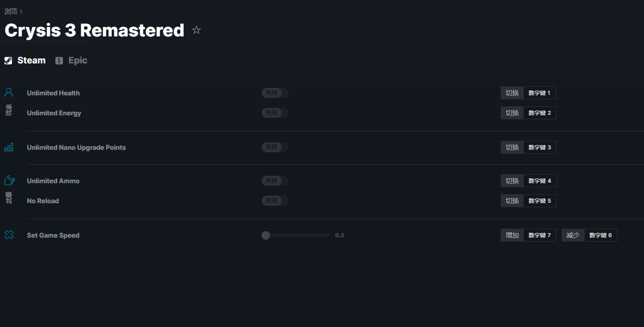Click the favorite star next to the title
The width and height of the screenshot is (644, 327).
[196, 30]
